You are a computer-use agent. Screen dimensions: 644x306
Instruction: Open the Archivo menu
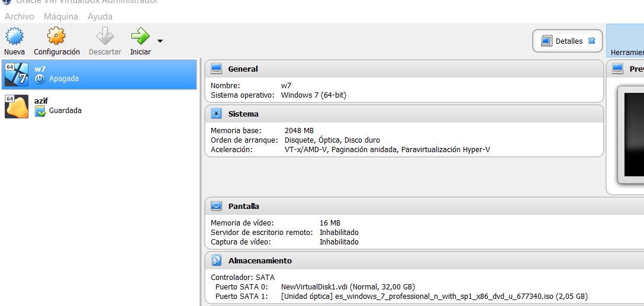(20, 17)
